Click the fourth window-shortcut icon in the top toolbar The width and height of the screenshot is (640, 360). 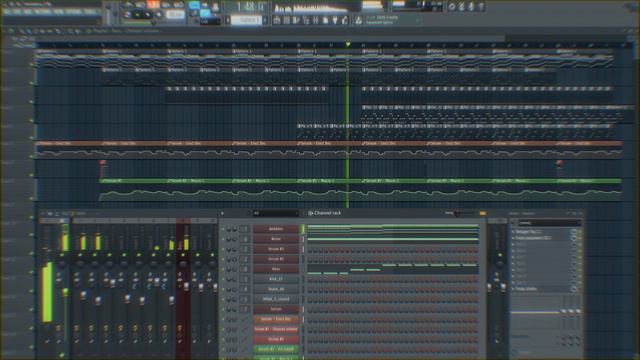[x=306, y=20]
